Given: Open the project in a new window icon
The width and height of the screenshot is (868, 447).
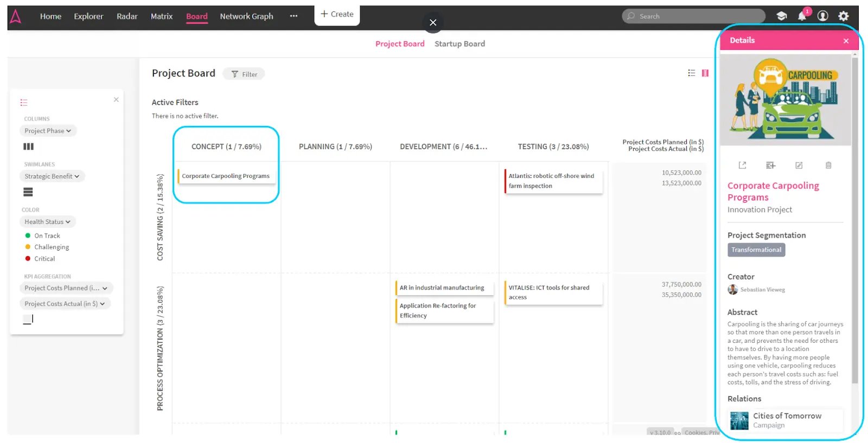Looking at the screenshot, I should [742, 165].
